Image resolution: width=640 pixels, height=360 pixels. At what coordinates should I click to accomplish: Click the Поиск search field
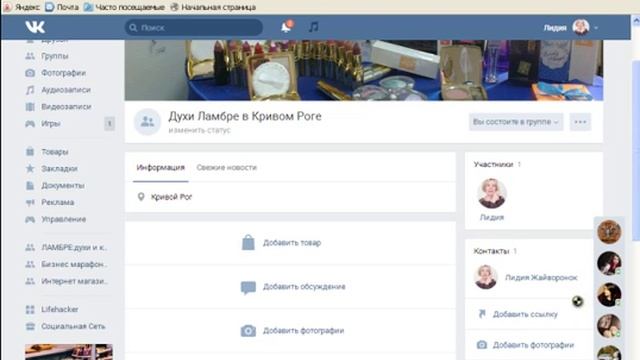point(194,27)
